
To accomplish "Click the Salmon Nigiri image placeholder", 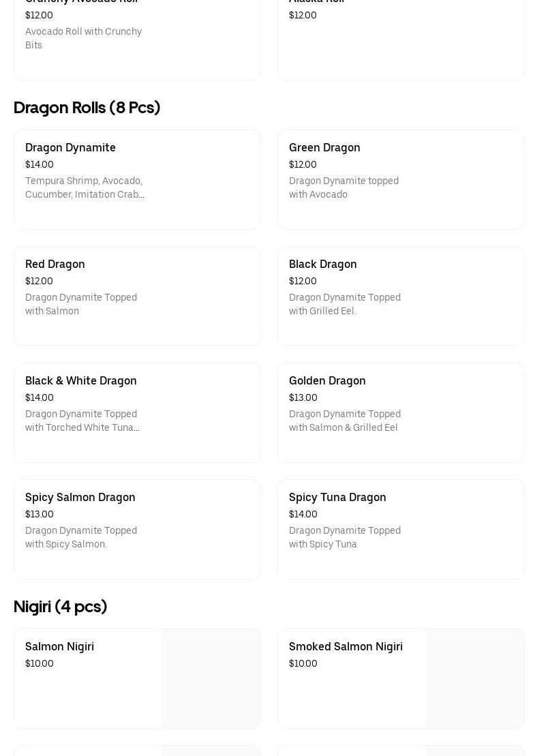I will (211, 678).
